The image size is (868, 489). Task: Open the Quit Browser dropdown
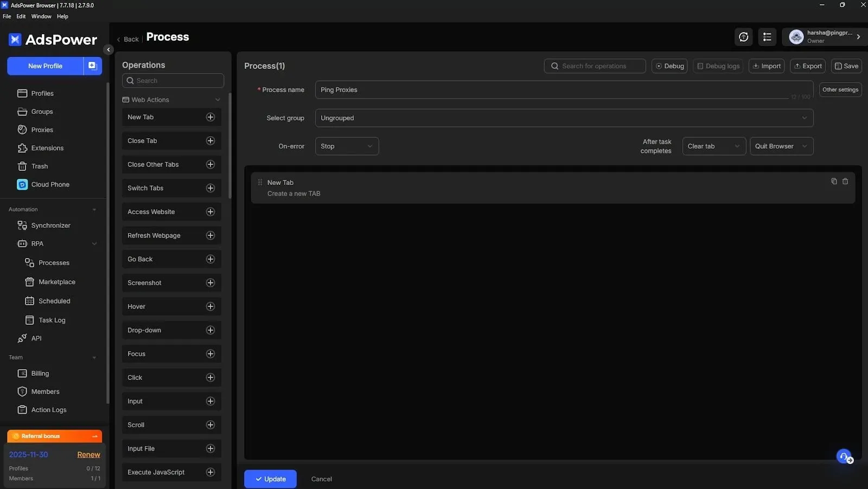click(781, 146)
